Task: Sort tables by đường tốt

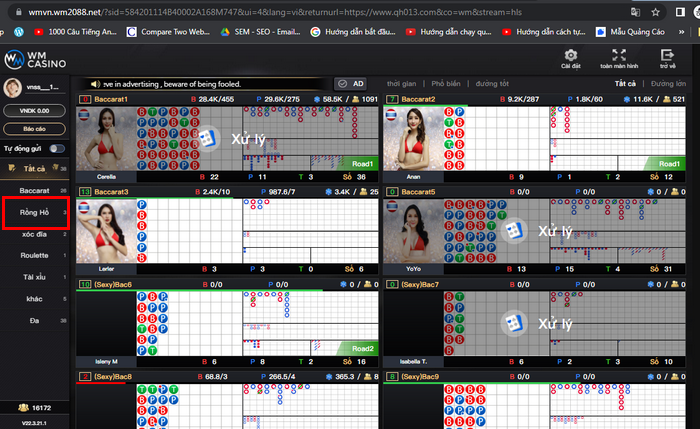Action: [x=492, y=83]
